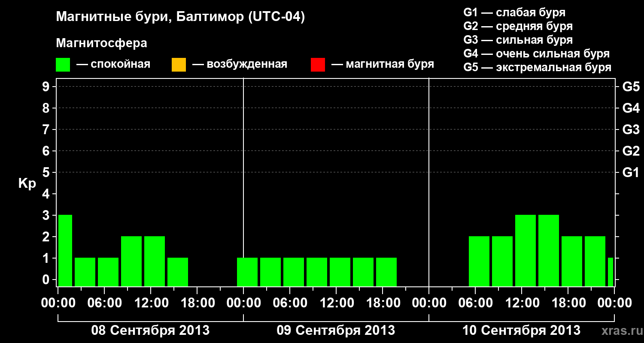The height and width of the screenshot is (343, 644).
Task: Click the '18:00' tick label under 10 September
Action: pos(568,303)
